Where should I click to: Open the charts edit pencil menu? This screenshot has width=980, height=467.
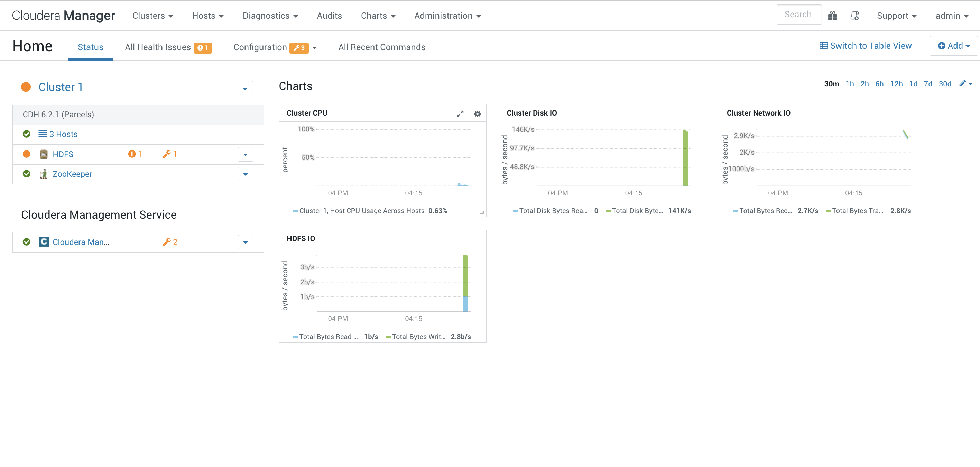[x=965, y=84]
